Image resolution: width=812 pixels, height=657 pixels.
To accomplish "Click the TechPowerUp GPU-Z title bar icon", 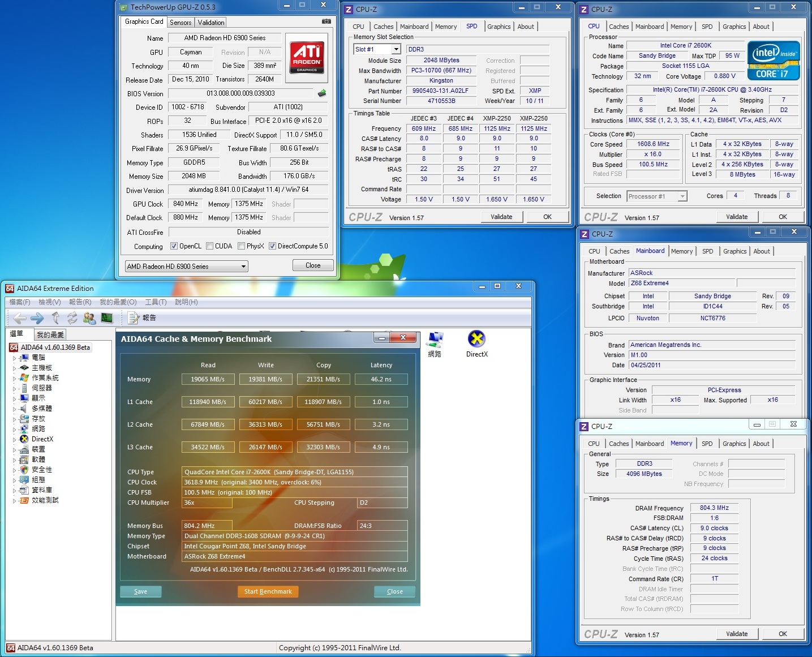I will coord(124,7).
